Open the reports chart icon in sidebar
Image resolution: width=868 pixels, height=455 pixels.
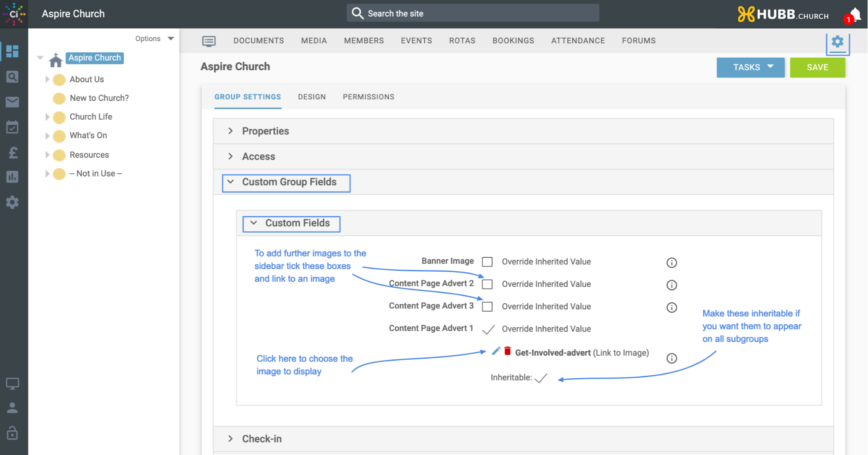[x=12, y=177]
